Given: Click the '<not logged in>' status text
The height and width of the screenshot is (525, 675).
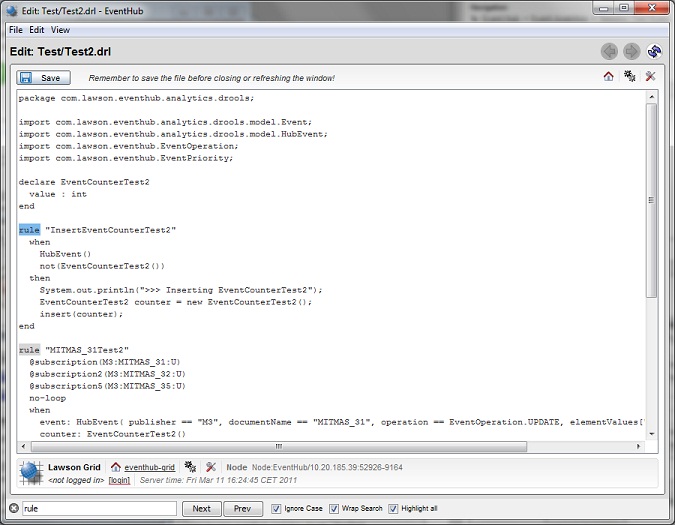Looking at the screenshot, I should 76,480.
